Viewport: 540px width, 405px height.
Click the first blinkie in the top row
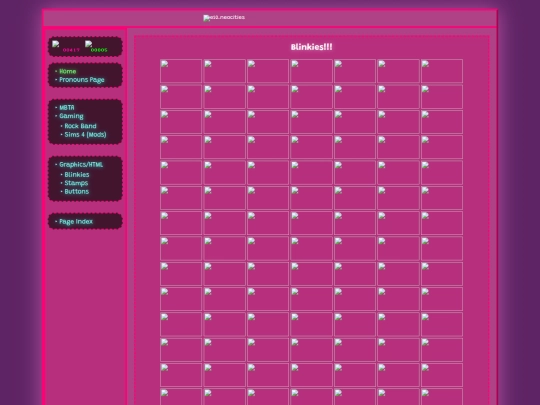(x=181, y=71)
